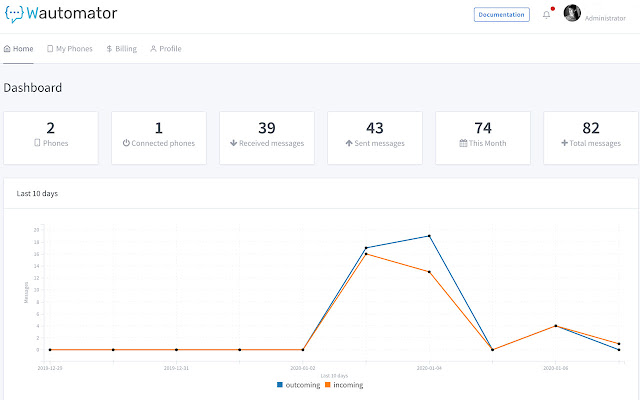The height and width of the screenshot is (400, 640).
Task: Switch to the My Phones tab
Action: (x=70, y=48)
